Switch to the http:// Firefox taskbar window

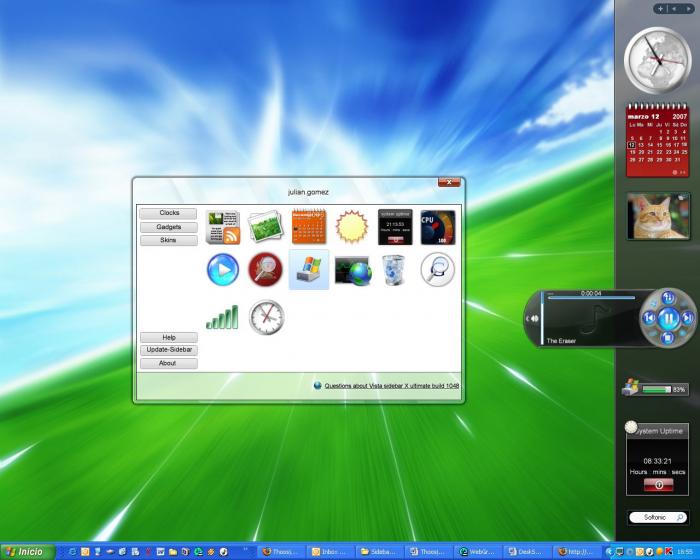pyautogui.click(x=577, y=552)
